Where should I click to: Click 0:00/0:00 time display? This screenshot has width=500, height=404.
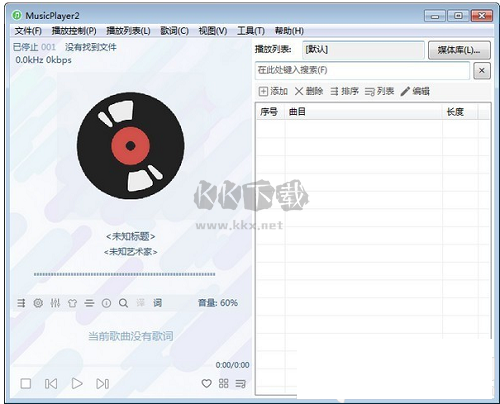(232, 365)
